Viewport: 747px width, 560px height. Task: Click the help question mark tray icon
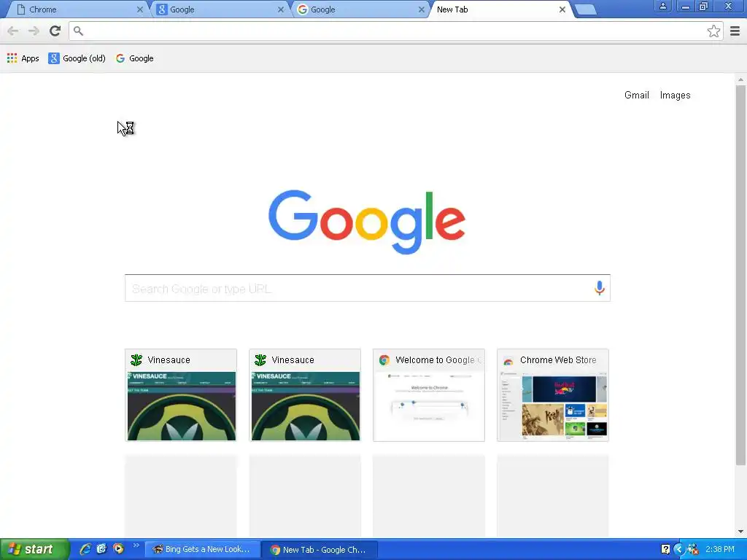[665, 550]
